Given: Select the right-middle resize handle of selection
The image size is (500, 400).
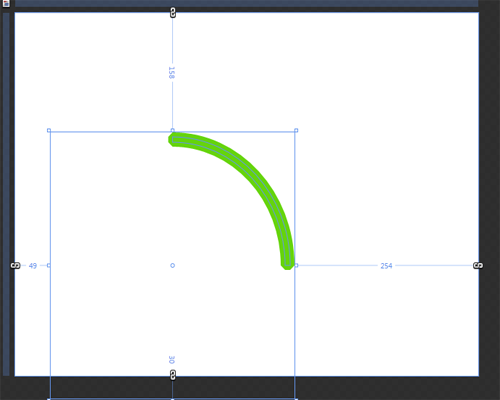Looking at the screenshot, I should tap(296, 265).
